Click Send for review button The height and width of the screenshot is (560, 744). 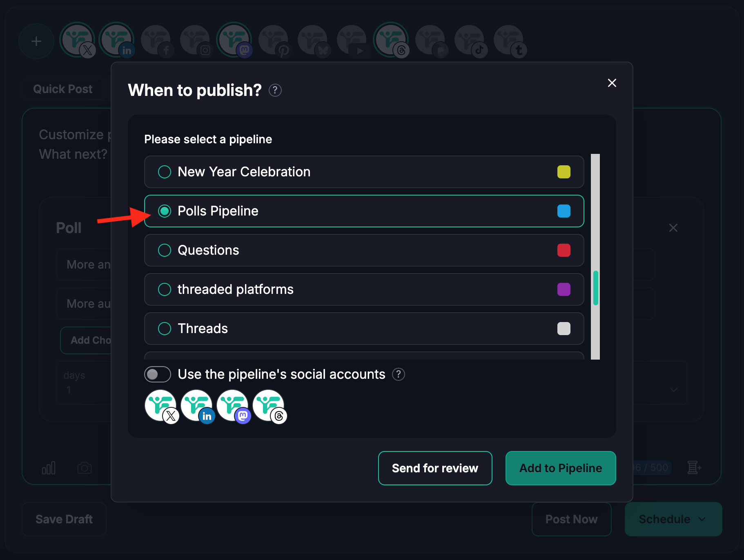pyautogui.click(x=435, y=468)
